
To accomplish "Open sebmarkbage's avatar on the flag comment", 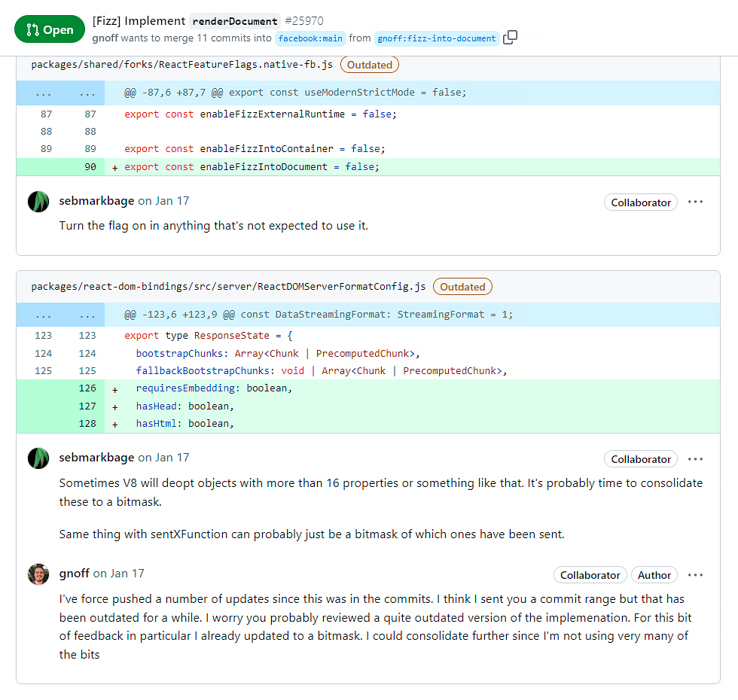I will 38,202.
